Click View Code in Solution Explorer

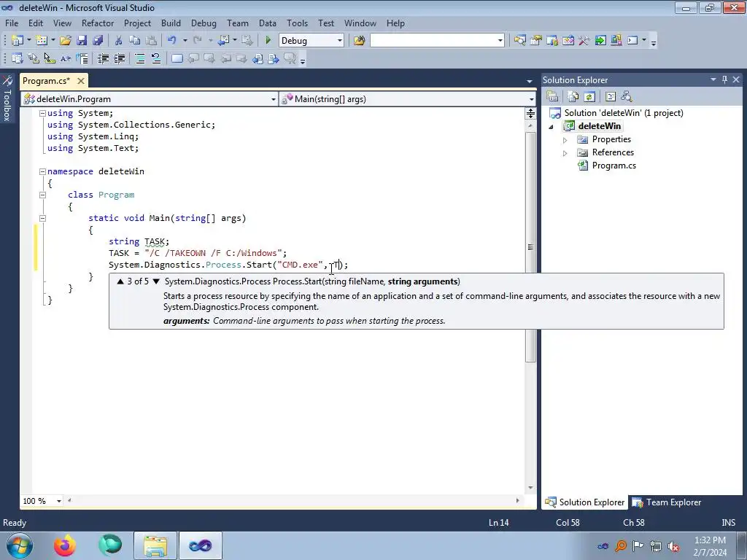[x=611, y=97]
